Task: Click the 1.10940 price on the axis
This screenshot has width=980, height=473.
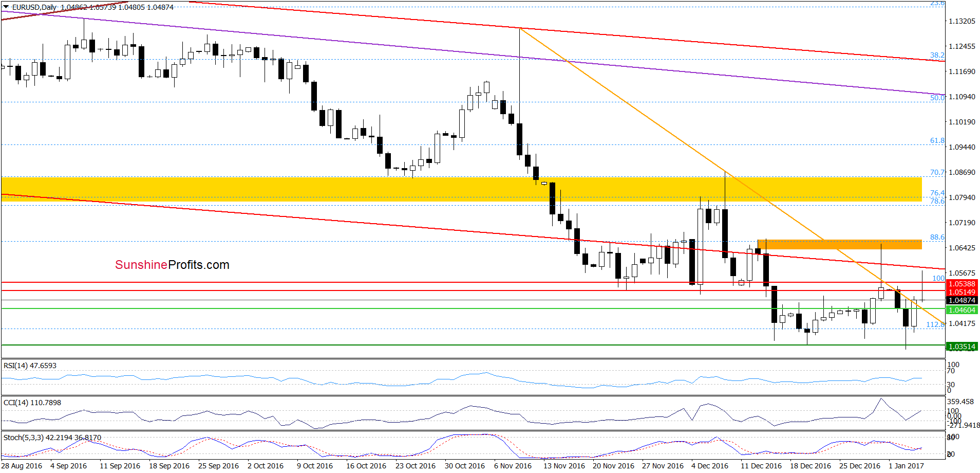Action: pos(962,97)
